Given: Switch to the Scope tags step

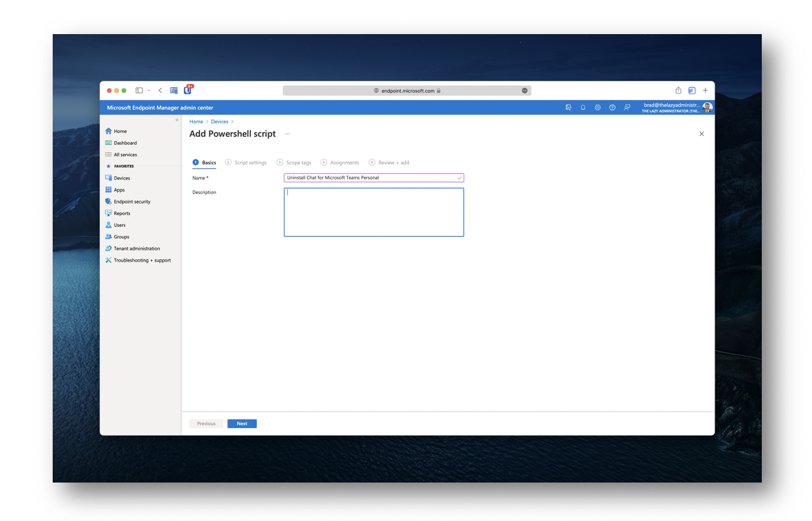Looking at the screenshot, I should click(294, 163).
